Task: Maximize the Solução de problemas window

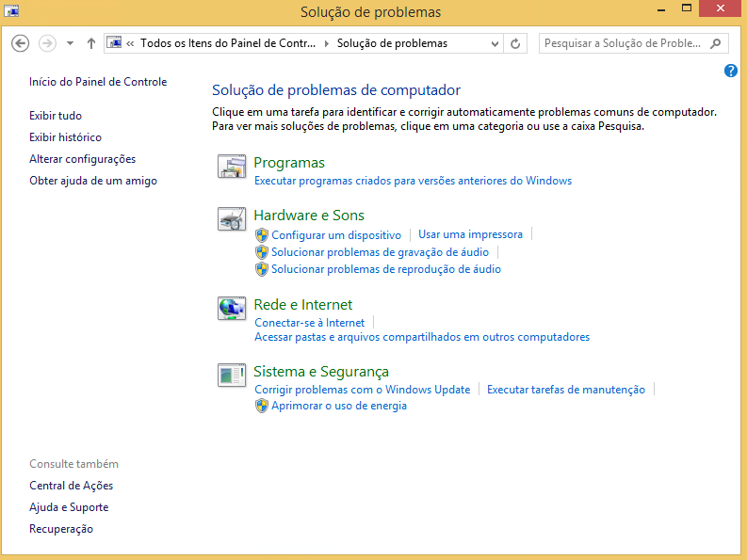Action: (x=687, y=8)
